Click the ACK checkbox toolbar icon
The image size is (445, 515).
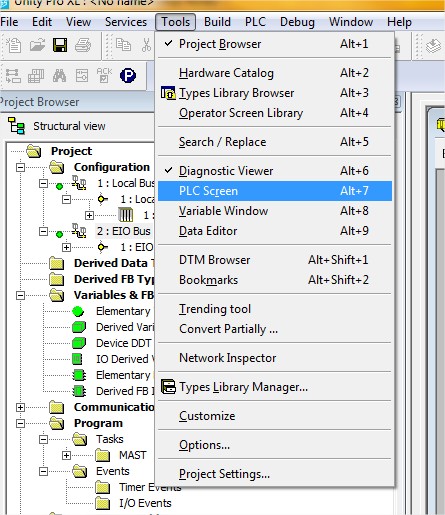[x=104, y=75]
